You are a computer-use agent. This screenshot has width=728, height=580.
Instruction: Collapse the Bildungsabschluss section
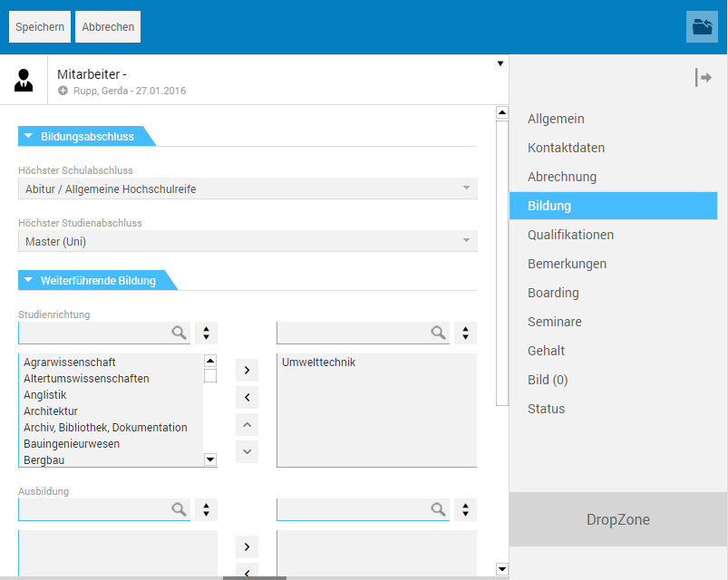click(x=29, y=137)
